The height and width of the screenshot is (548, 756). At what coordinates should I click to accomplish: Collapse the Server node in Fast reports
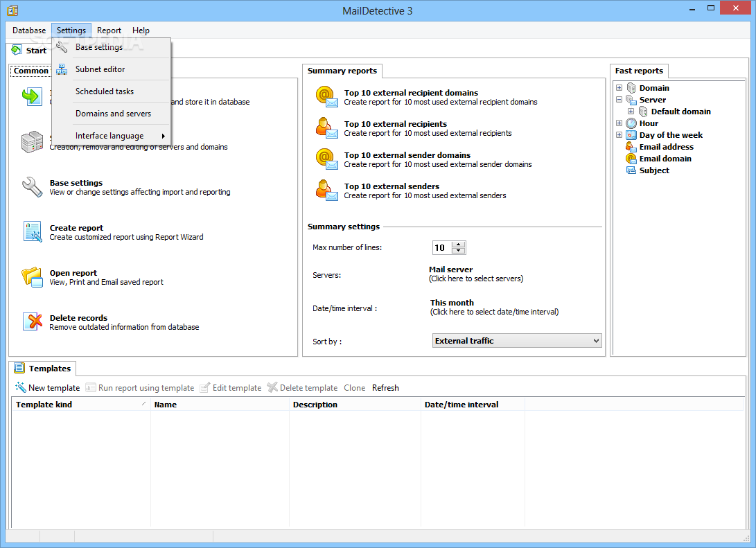(619, 100)
